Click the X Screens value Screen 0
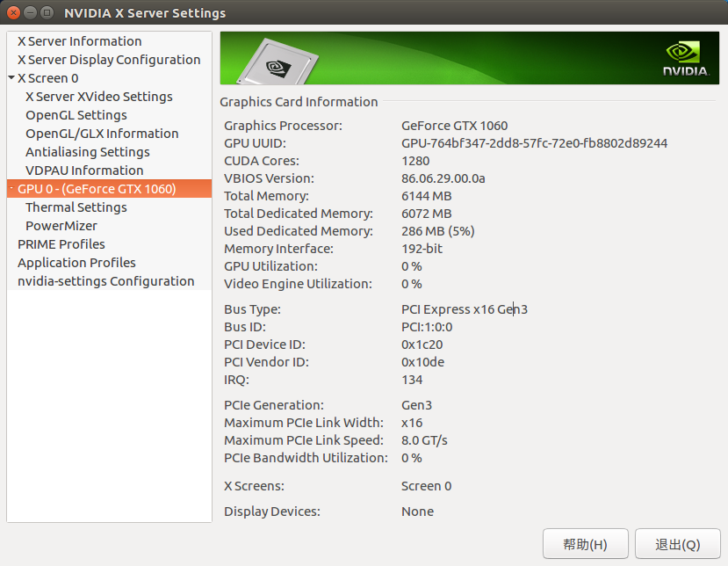The image size is (728, 566). coord(426,486)
